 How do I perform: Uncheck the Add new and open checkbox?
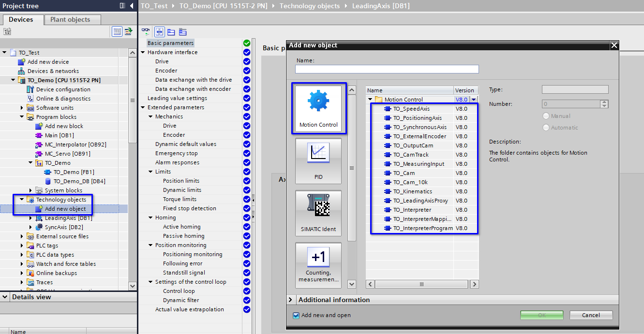pos(296,315)
